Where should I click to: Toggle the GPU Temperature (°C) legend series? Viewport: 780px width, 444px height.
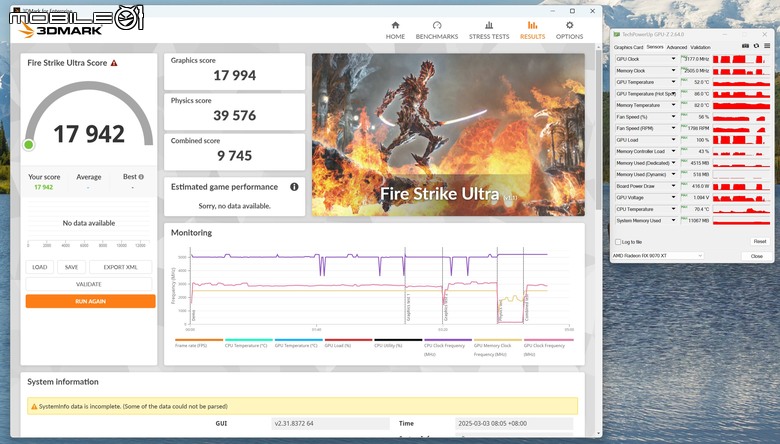tap(298, 344)
